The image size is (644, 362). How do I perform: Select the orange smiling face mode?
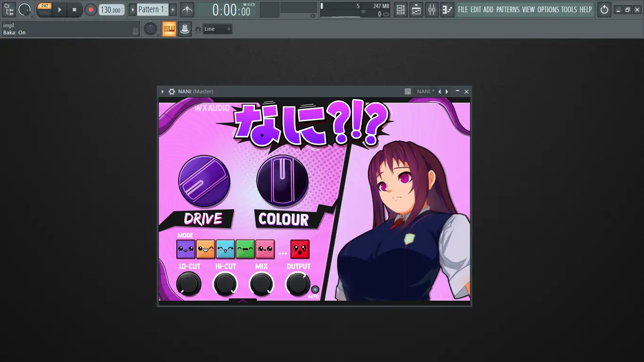click(206, 249)
